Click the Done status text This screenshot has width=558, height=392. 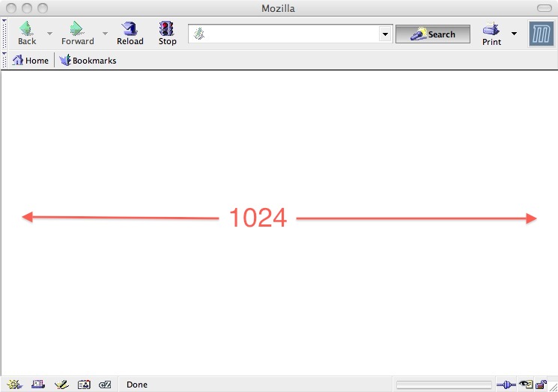137,385
